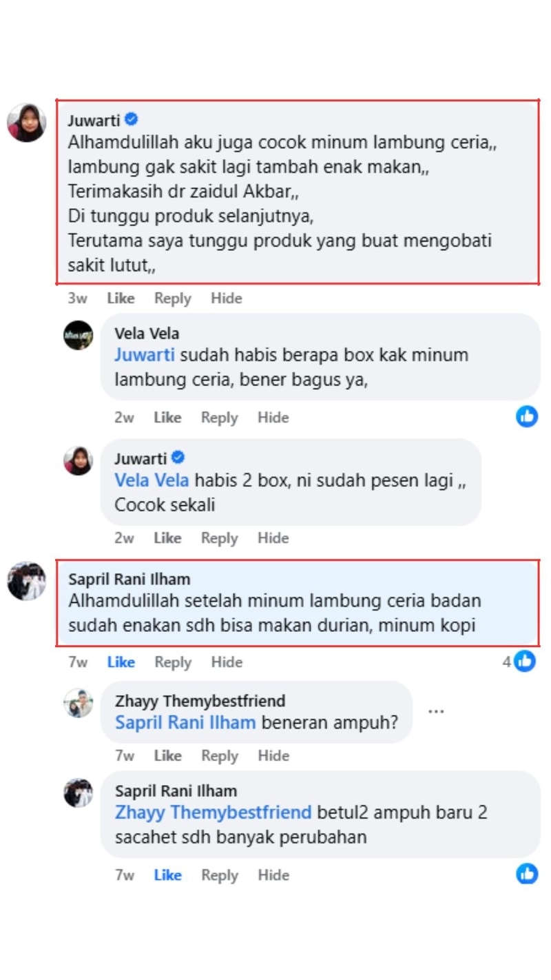The height and width of the screenshot is (980, 551).
Task: Open Zhayy Themybestfriend's avatar
Action: [x=79, y=703]
